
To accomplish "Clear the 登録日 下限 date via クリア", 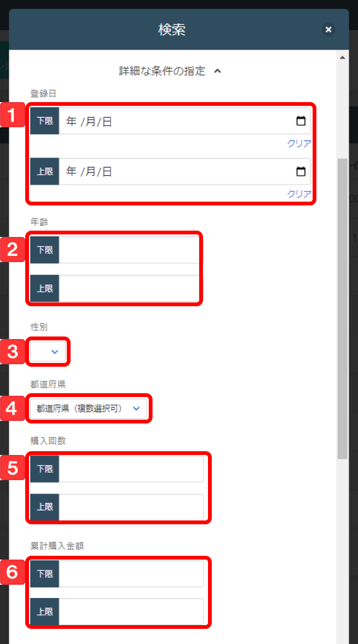I will click(x=299, y=143).
